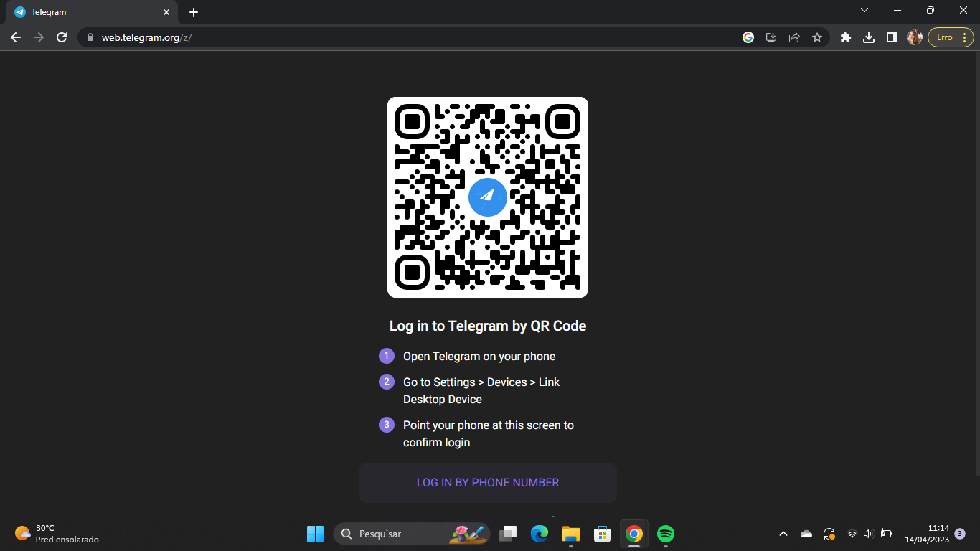Image resolution: width=980 pixels, height=551 pixels.
Task: Open the Chrome Downloads list
Action: [869, 37]
